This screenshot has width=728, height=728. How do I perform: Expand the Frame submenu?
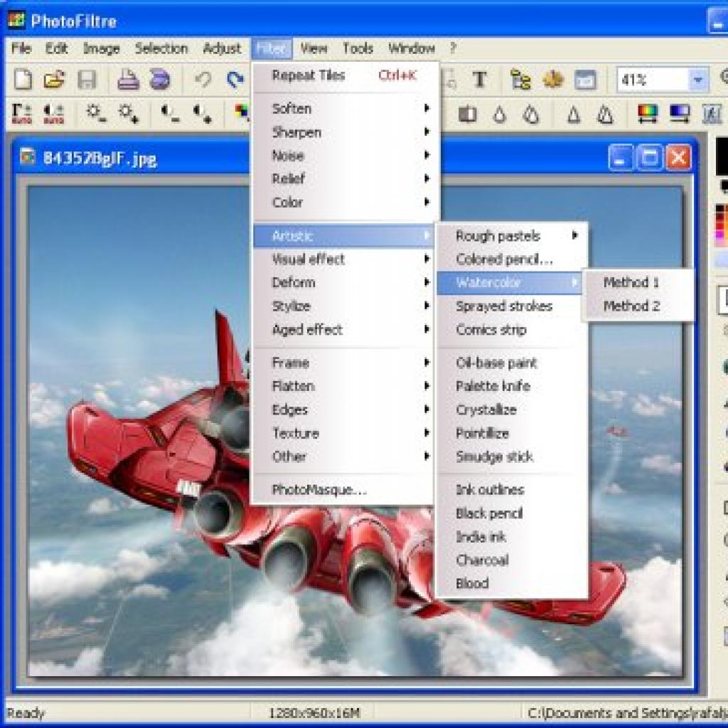(343, 362)
